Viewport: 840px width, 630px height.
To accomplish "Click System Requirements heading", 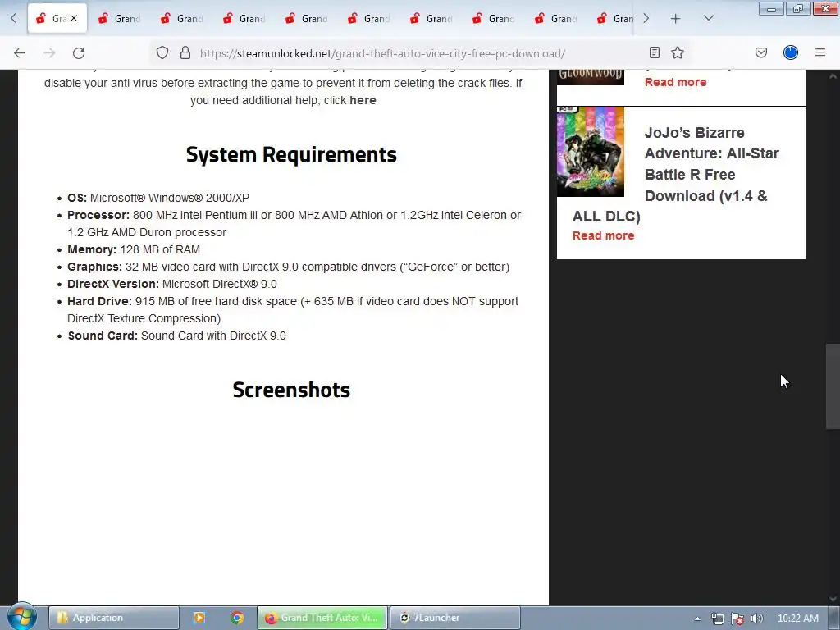I will click(291, 155).
